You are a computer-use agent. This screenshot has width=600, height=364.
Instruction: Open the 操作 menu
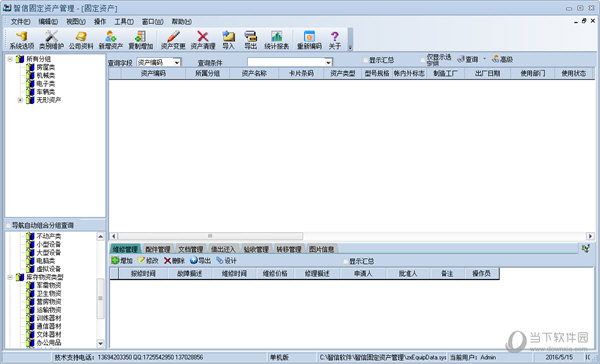[x=100, y=22]
